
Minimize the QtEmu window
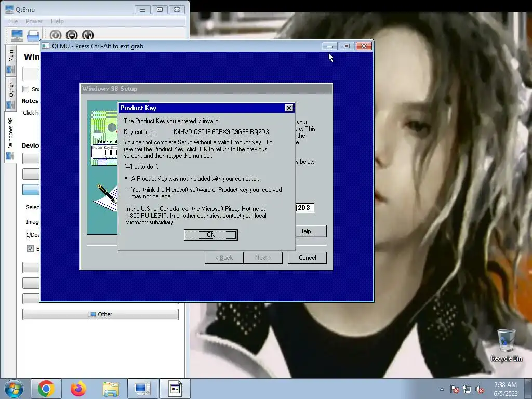142,10
